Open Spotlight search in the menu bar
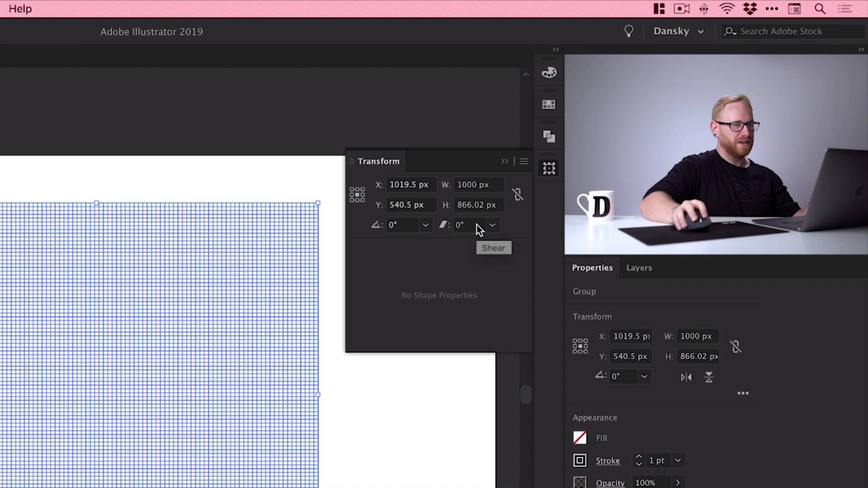 820,9
